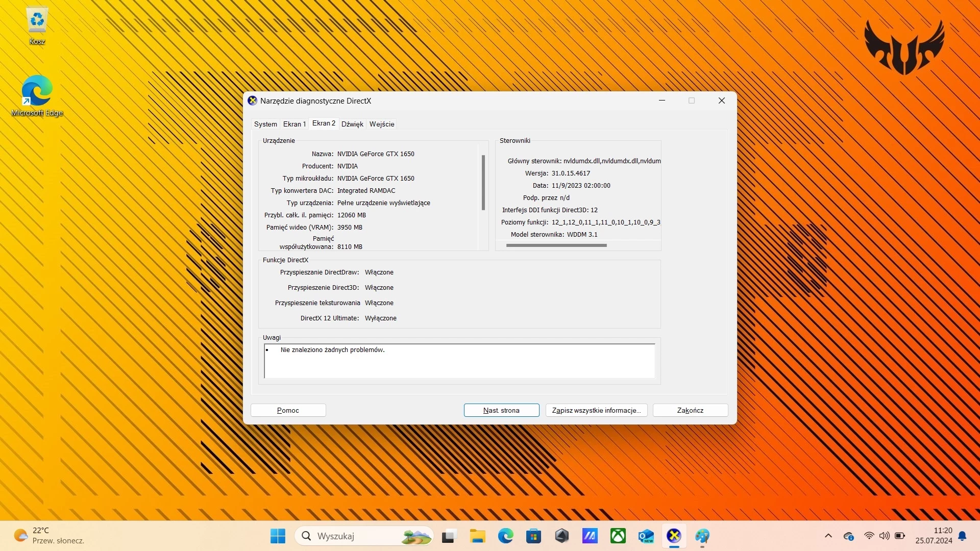Viewport: 980px width, 551px height.
Task: Open MyASUS app from taskbar
Action: point(590,536)
